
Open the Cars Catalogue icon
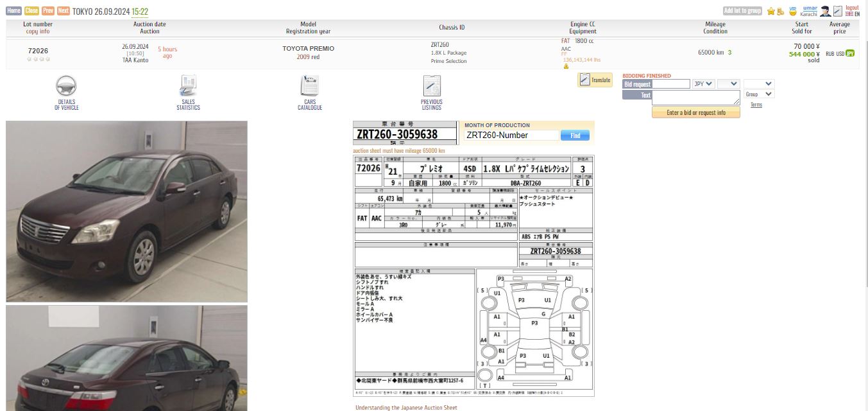coord(309,87)
